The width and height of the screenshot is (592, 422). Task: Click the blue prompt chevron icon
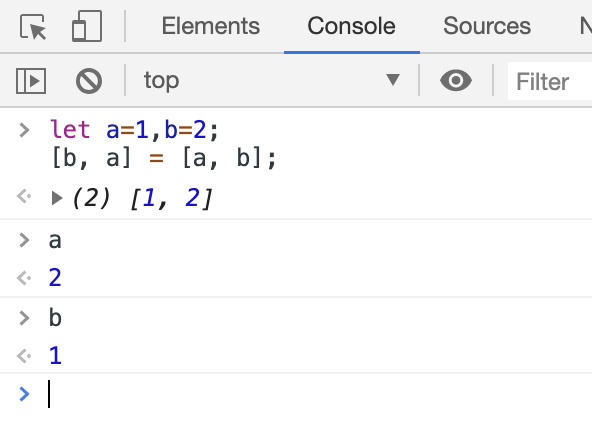pyautogui.click(x=24, y=394)
